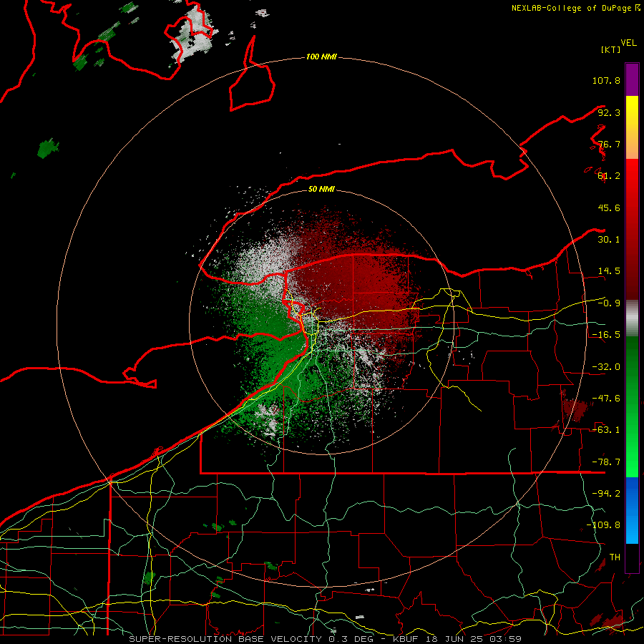
Task: Click the -16.5 legend value
Action: click(x=606, y=335)
